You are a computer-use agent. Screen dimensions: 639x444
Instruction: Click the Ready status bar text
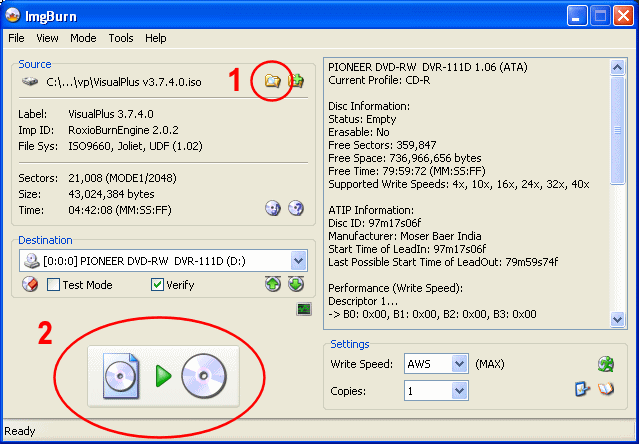pos(20,431)
